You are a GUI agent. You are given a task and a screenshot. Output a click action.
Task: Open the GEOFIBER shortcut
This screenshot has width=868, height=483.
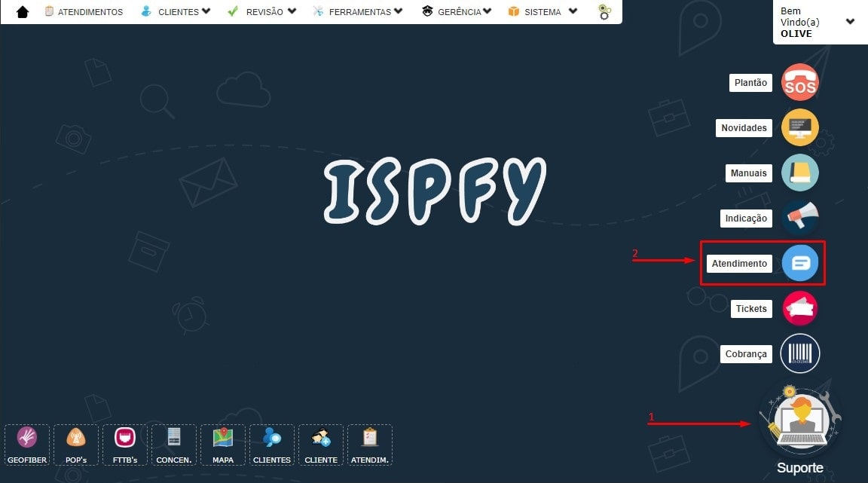click(27, 445)
